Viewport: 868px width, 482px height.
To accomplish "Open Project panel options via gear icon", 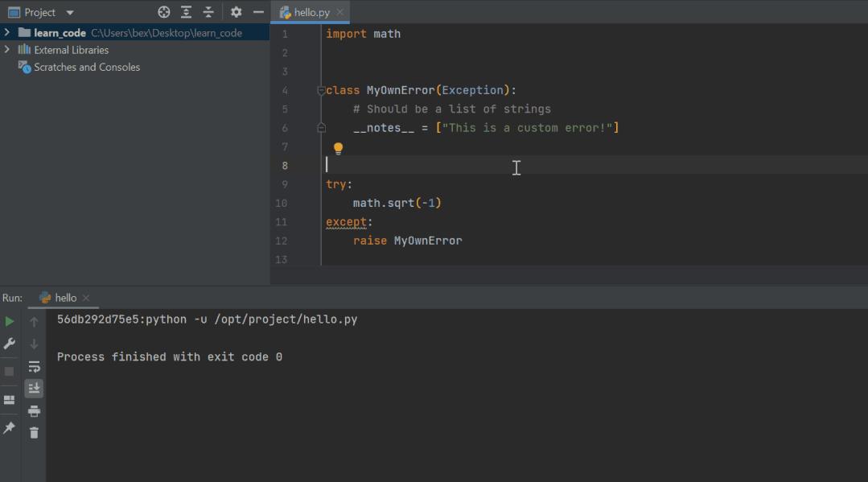I will tap(235, 11).
